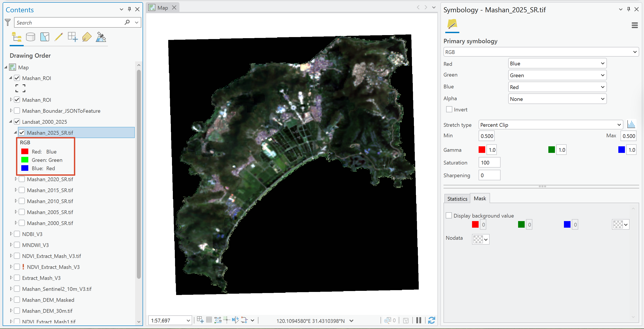Check Display background value
This screenshot has width=644, height=329.
(449, 216)
